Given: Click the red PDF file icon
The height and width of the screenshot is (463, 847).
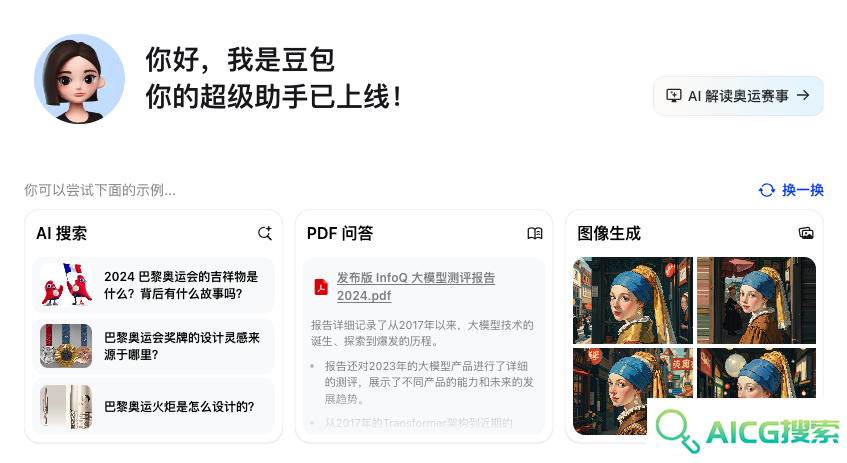Looking at the screenshot, I should pyautogui.click(x=321, y=286).
